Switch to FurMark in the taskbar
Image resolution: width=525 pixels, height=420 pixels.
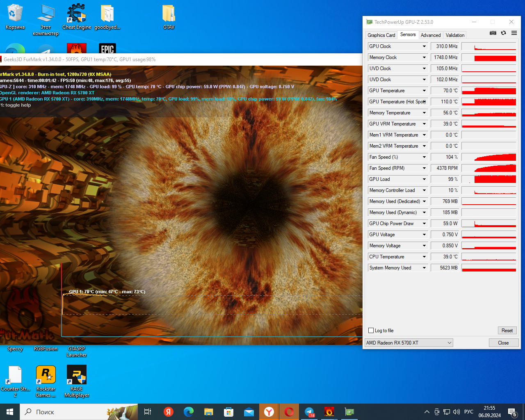[x=329, y=412]
